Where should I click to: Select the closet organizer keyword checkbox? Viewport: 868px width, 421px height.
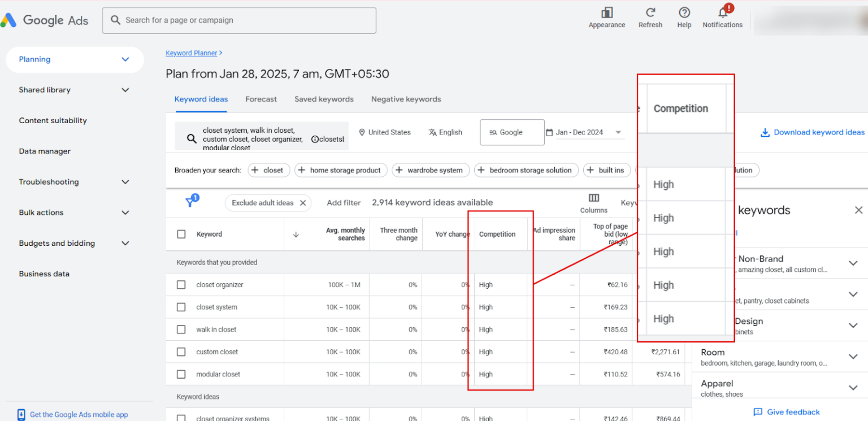pyautogui.click(x=181, y=284)
